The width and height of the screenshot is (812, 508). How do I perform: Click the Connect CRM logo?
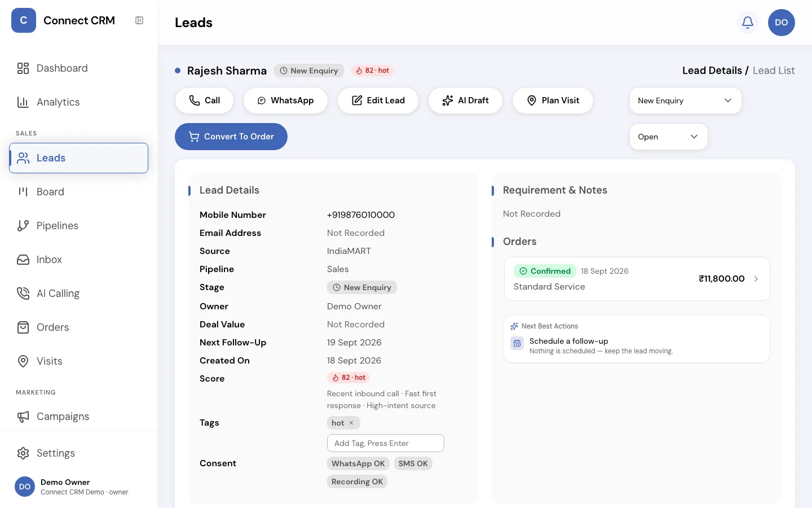pos(24,20)
